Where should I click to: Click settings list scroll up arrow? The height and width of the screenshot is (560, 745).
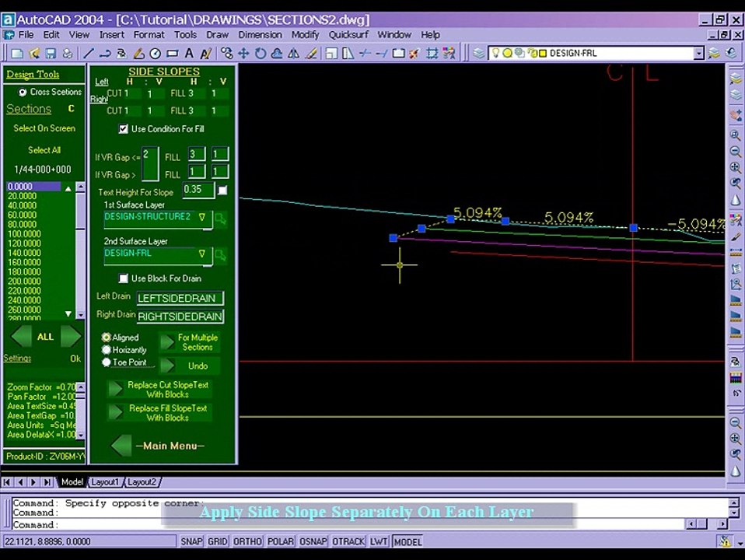pyautogui.click(x=81, y=387)
